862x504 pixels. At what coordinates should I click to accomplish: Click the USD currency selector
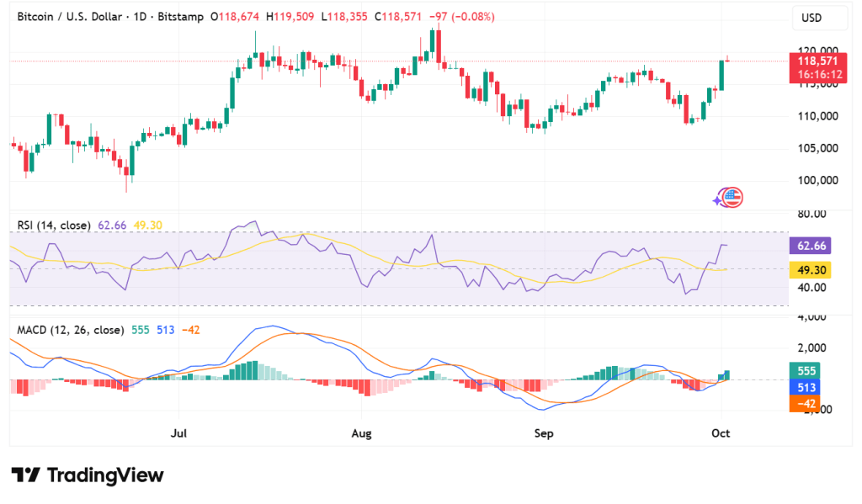tap(819, 19)
